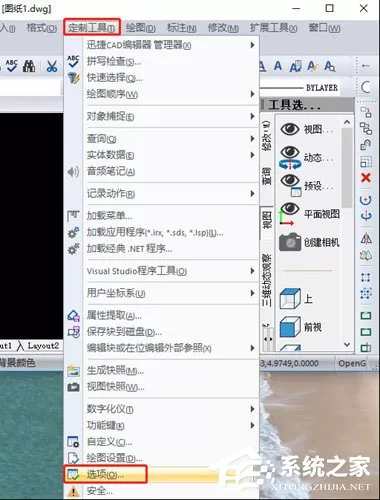Click the tool palette scrollbar thumb
380x500 pixels.
click(347, 168)
